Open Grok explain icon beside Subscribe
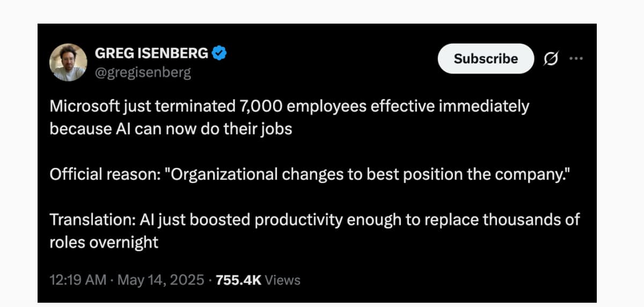Image resolution: width=644 pixels, height=307 pixels. 551,59
